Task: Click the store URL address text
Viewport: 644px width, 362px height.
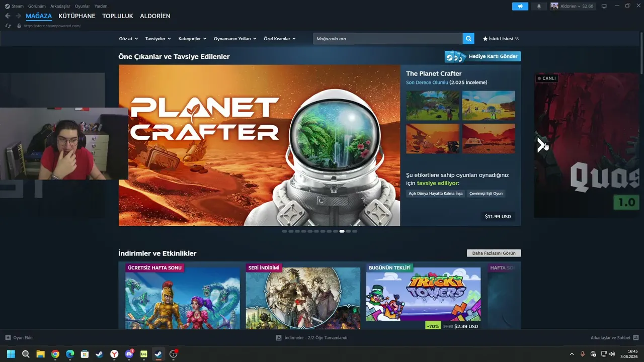Action: tap(52, 26)
